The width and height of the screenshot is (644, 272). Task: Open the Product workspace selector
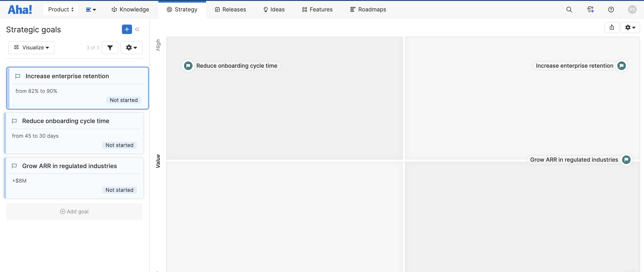click(x=61, y=9)
